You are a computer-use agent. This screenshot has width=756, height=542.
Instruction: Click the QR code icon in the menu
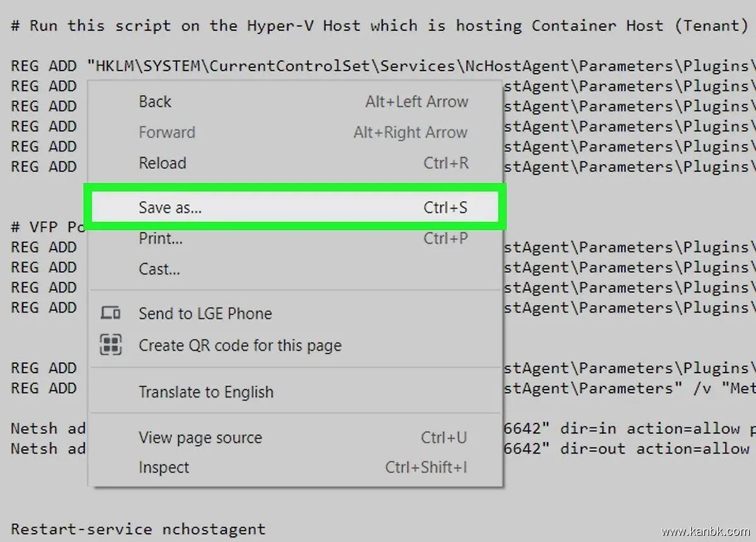110,345
